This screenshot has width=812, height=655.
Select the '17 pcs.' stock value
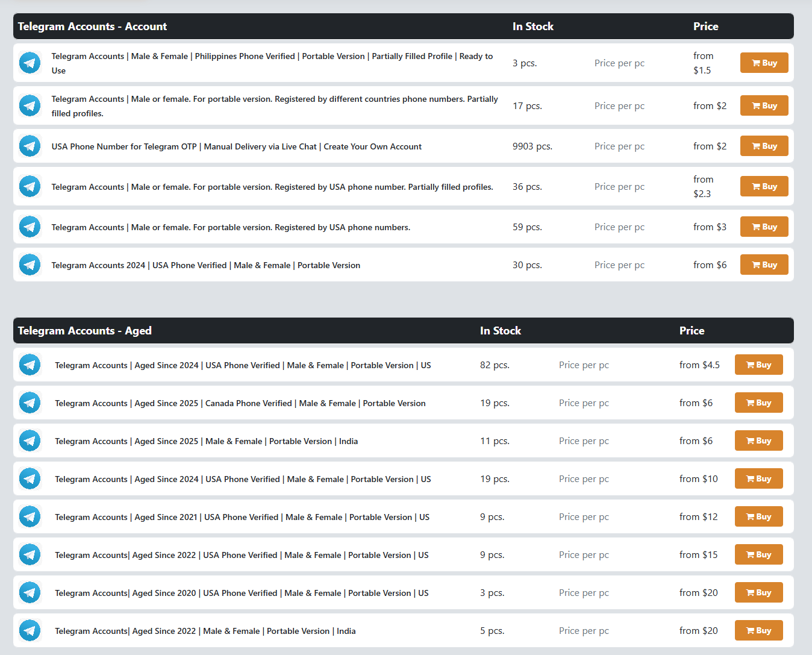tap(527, 106)
